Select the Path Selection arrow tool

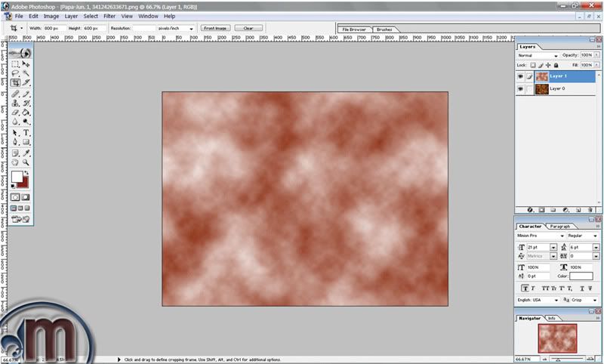(15, 133)
